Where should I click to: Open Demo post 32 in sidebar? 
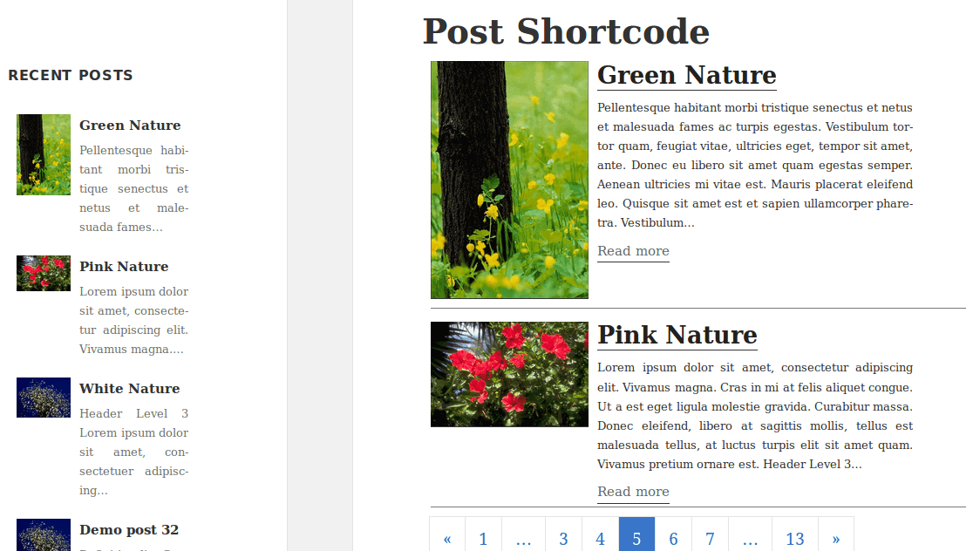[129, 529]
